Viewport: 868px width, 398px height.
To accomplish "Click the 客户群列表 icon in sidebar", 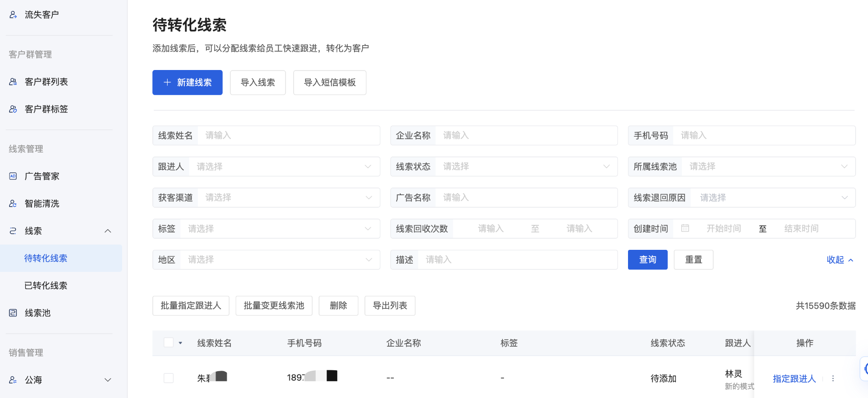I will [13, 82].
